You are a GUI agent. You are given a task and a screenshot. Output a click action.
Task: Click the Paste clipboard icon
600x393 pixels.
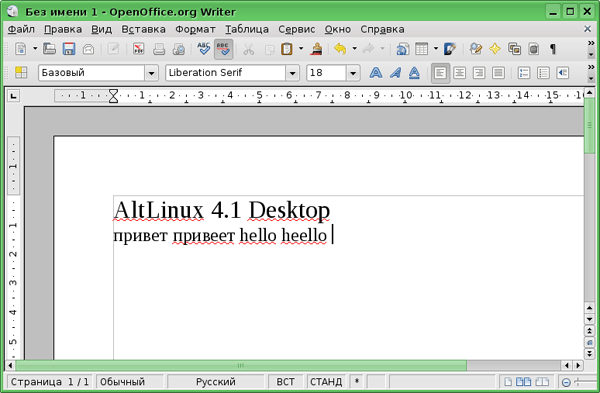[x=287, y=49]
